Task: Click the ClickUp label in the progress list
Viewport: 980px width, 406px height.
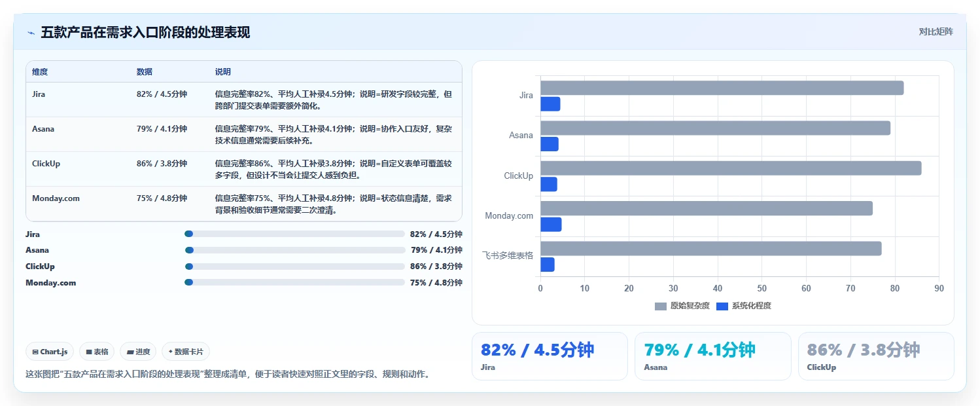Action: coord(40,267)
